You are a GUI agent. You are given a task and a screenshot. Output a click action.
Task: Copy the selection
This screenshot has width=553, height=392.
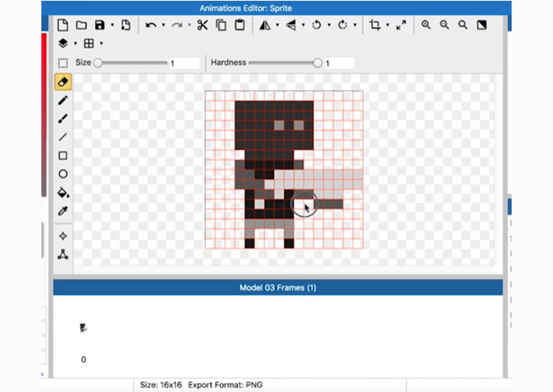(x=221, y=25)
